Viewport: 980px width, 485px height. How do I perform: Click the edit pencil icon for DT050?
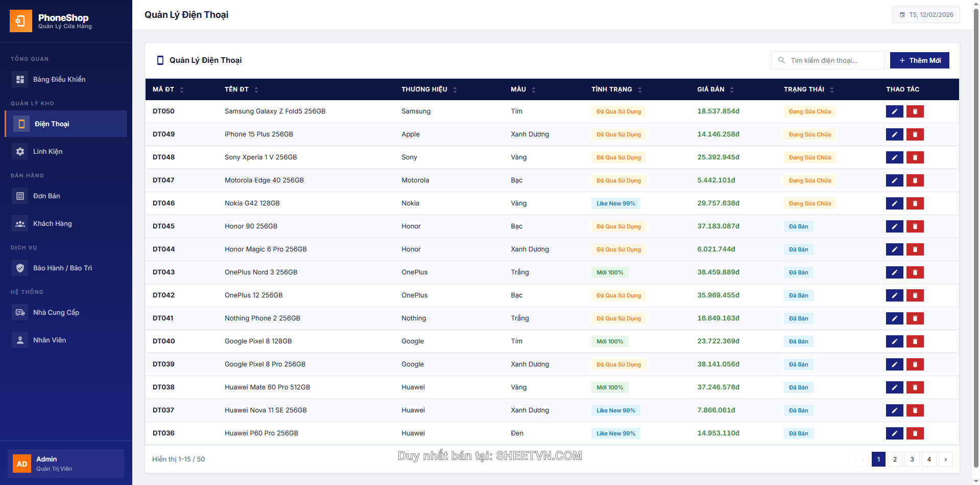click(x=894, y=111)
